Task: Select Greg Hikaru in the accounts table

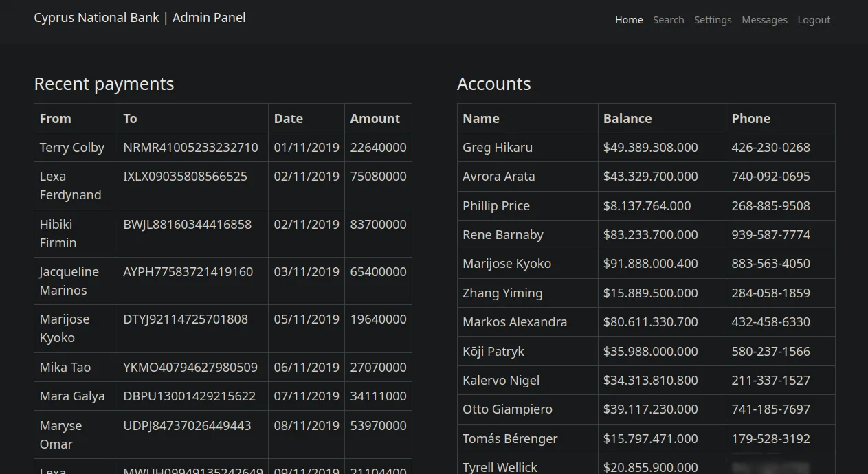Action: [x=497, y=147]
